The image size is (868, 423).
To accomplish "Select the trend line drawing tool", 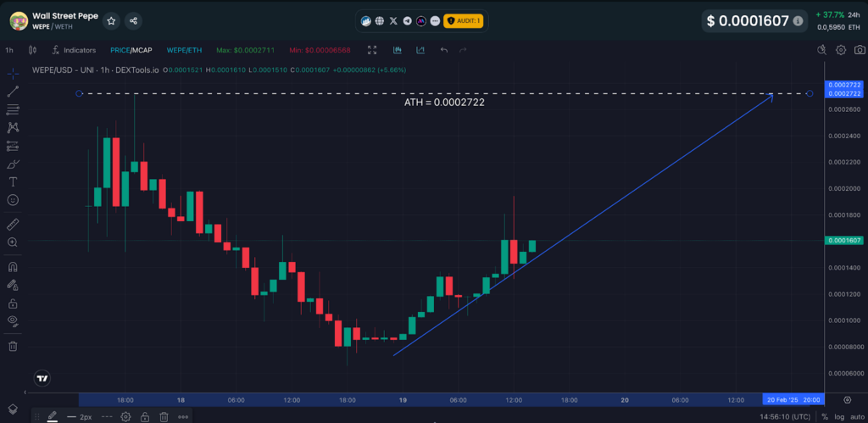I will click(x=13, y=92).
